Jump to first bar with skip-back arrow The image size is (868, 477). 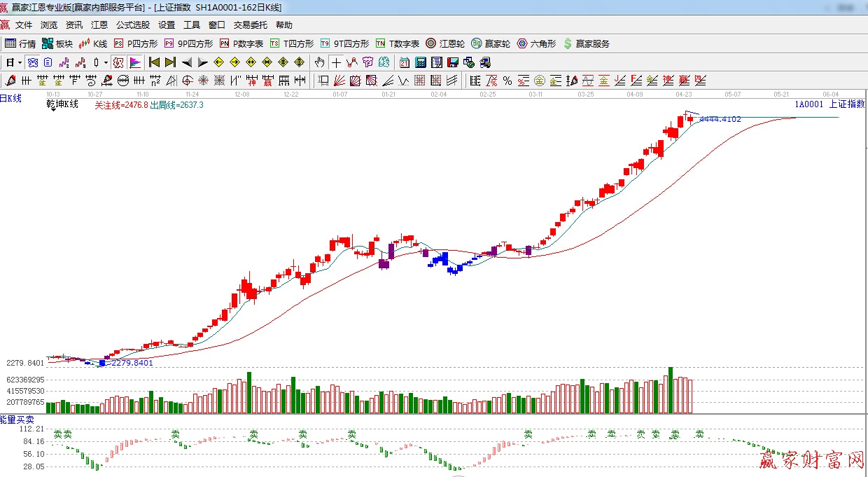click(154, 62)
